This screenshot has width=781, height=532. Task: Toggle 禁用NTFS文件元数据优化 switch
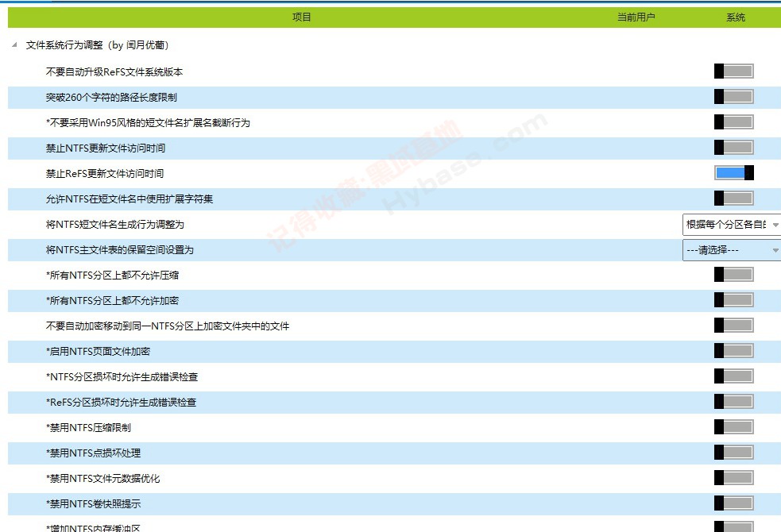click(733, 477)
